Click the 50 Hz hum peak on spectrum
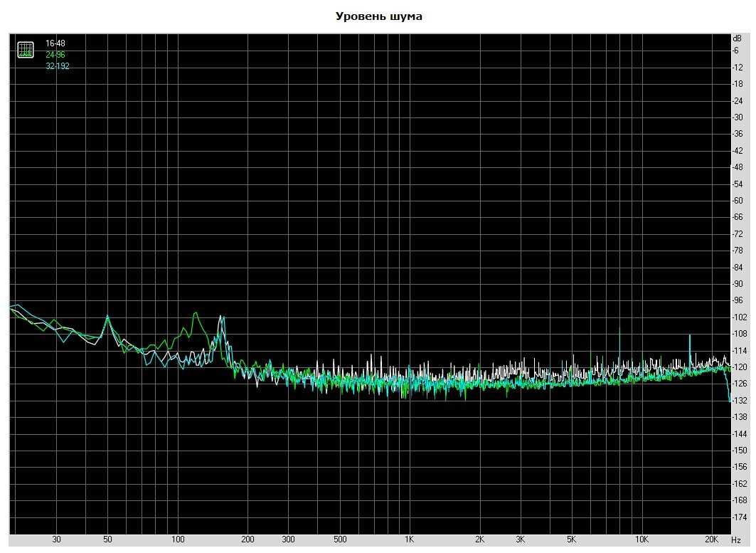756x553 pixels. (107, 317)
